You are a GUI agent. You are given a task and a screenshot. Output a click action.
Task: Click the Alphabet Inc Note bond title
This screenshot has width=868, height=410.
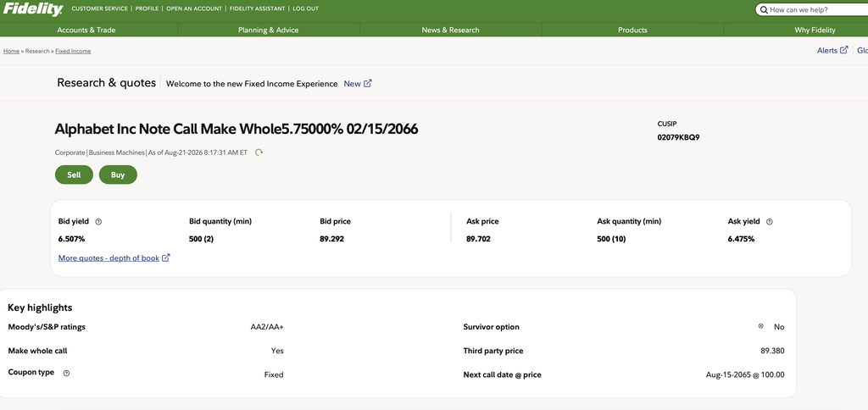coord(236,129)
